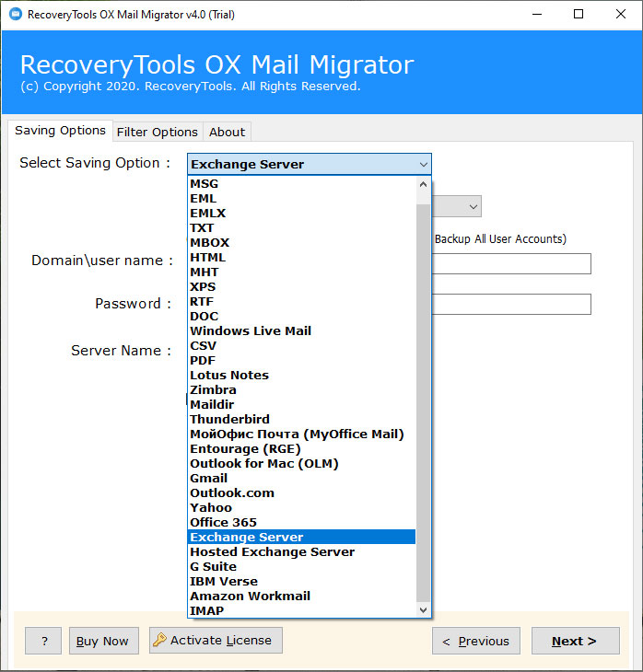The image size is (643, 672).
Task: Focus the Domain\user name input field
Action: click(511, 263)
